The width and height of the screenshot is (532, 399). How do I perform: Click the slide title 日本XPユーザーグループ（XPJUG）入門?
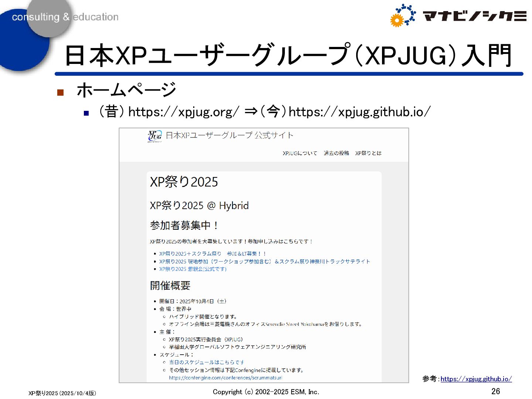tap(289, 55)
